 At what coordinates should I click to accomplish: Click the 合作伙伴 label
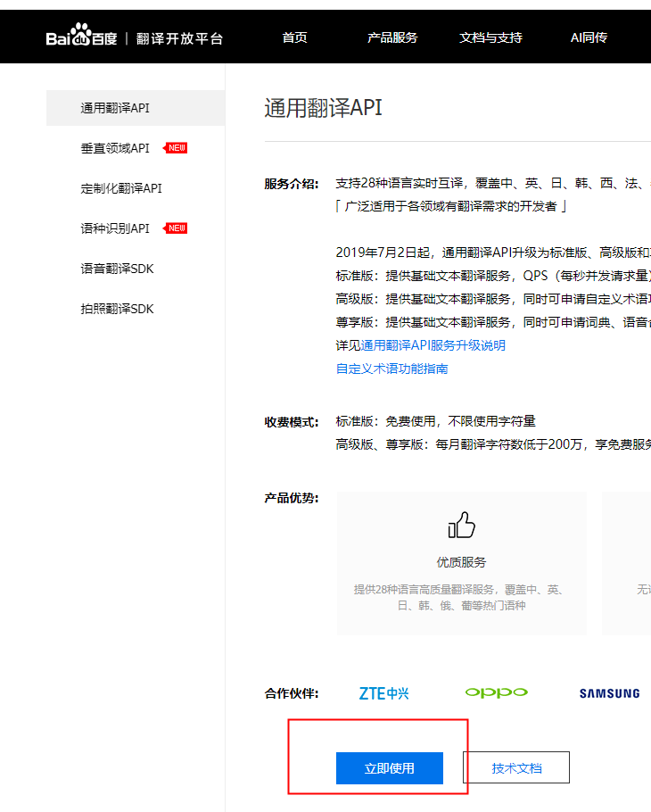coord(292,693)
